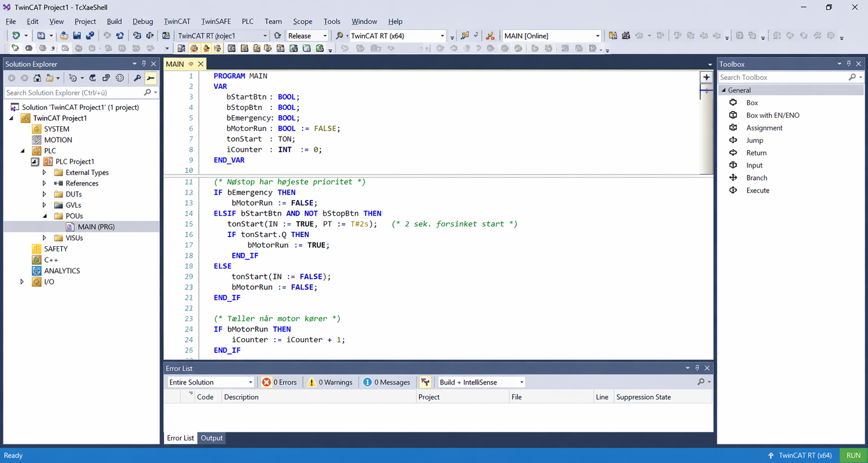The height and width of the screenshot is (463, 868).
Task: Open the PLC menu
Action: click(x=248, y=21)
